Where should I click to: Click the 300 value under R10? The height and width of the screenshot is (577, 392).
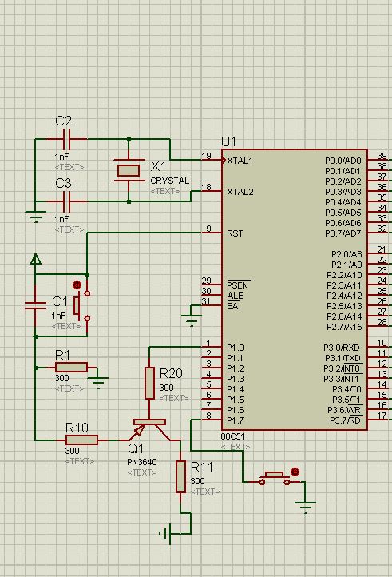[x=72, y=451]
